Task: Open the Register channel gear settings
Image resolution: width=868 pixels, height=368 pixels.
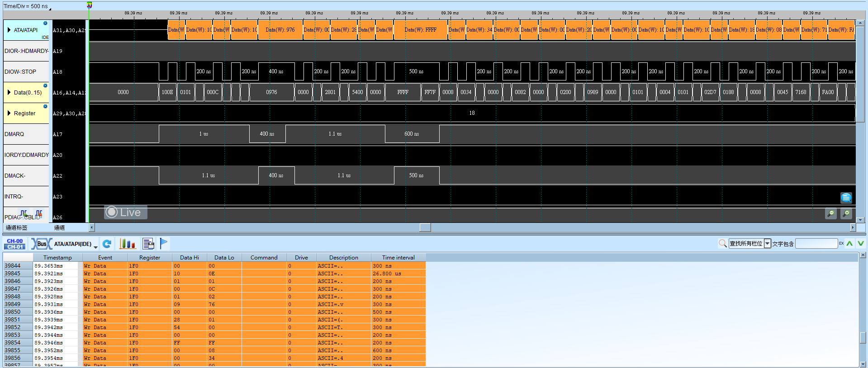Action: 45,106
